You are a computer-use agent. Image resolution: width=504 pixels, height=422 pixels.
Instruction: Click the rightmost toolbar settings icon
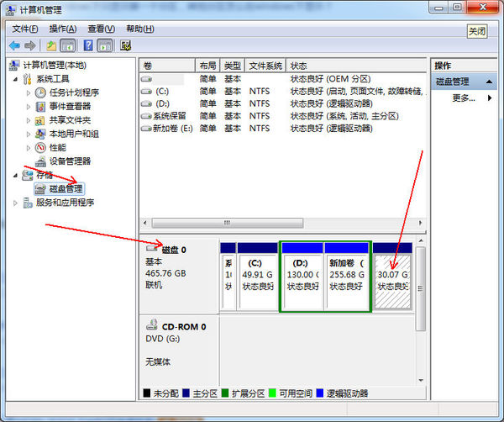pyautogui.click(x=126, y=45)
